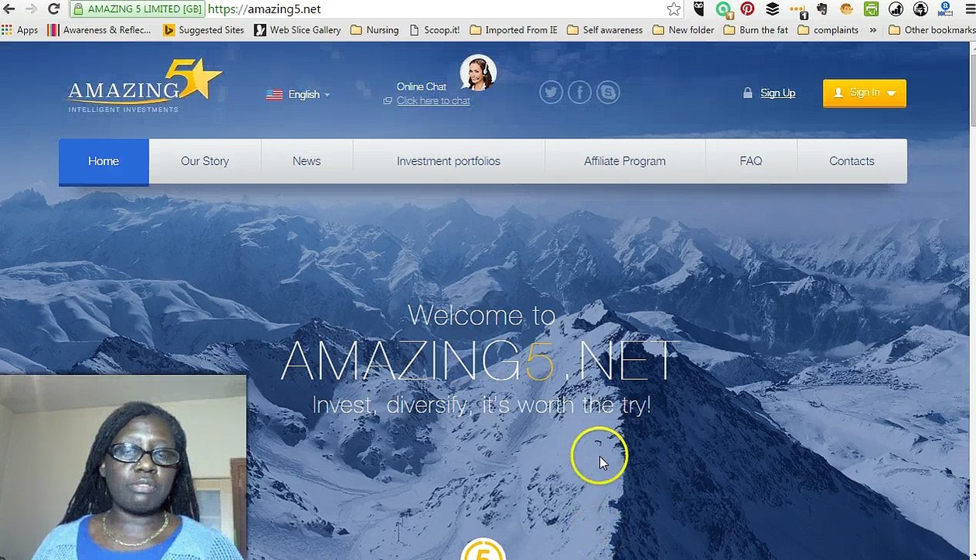Image resolution: width=976 pixels, height=560 pixels.
Task: Open the Burn the fat folder
Action: [x=756, y=30]
